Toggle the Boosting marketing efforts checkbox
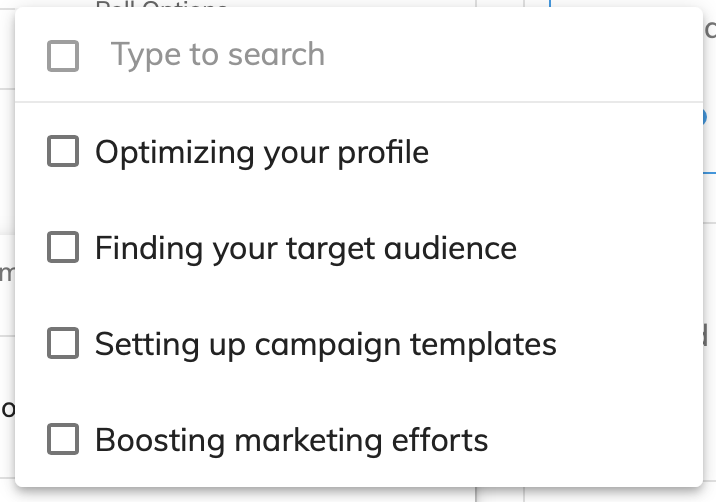 [x=63, y=439]
